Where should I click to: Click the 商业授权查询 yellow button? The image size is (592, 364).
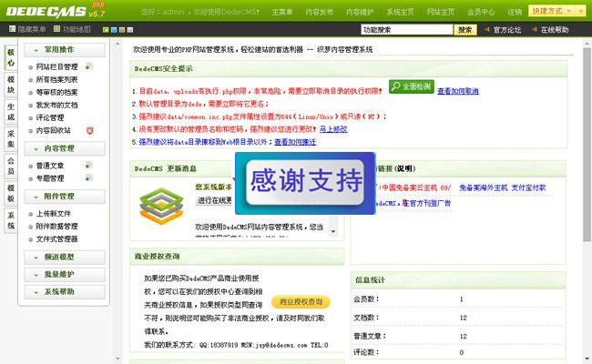click(301, 302)
